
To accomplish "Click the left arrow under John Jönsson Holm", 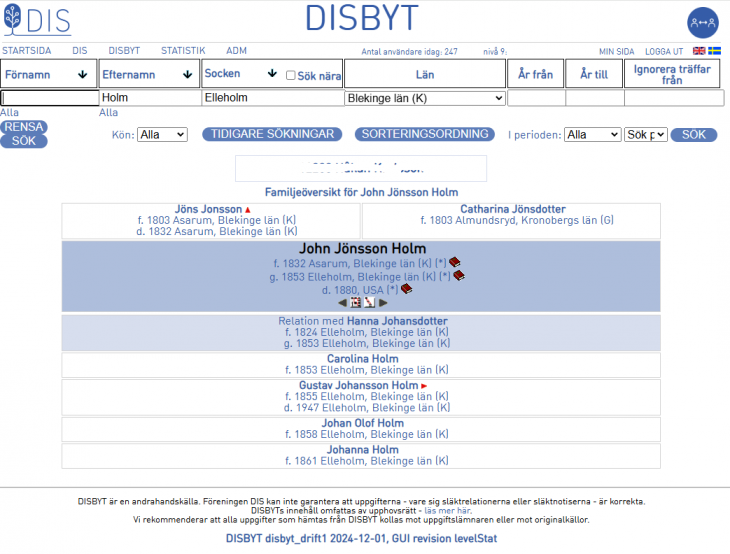I will (343, 303).
